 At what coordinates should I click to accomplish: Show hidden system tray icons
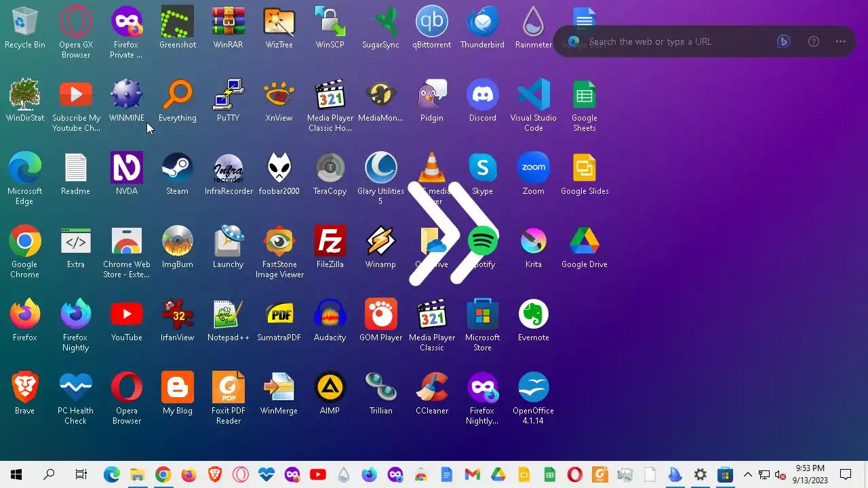click(x=748, y=474)
